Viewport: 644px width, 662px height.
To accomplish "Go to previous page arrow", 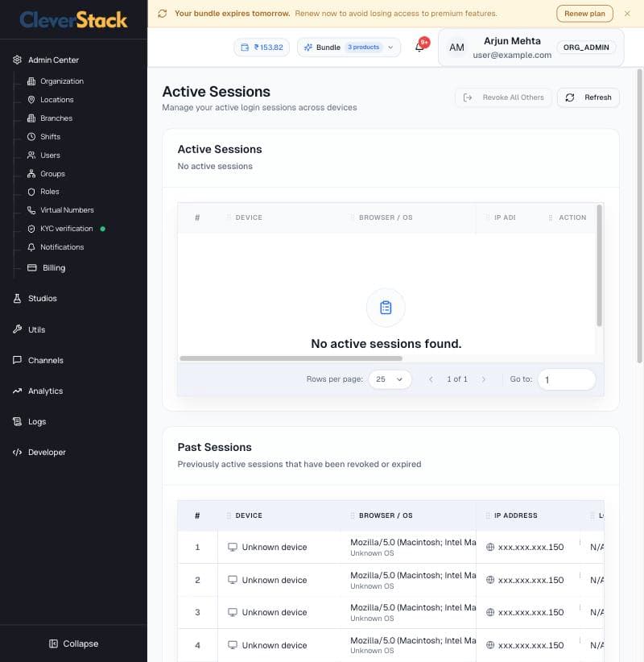I will click(431, 379).
